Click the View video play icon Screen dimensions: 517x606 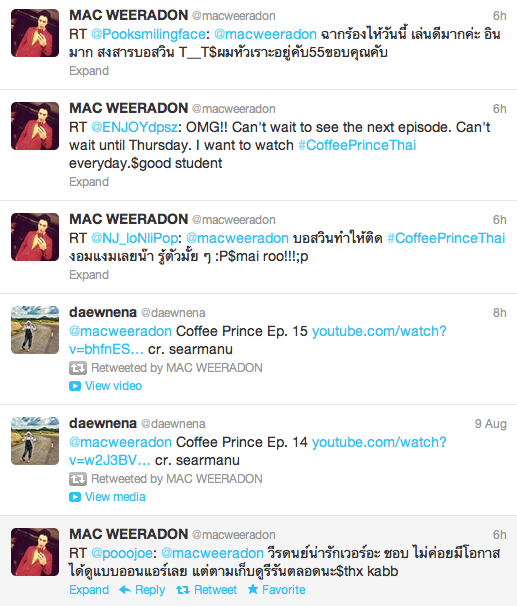(75, 386)
